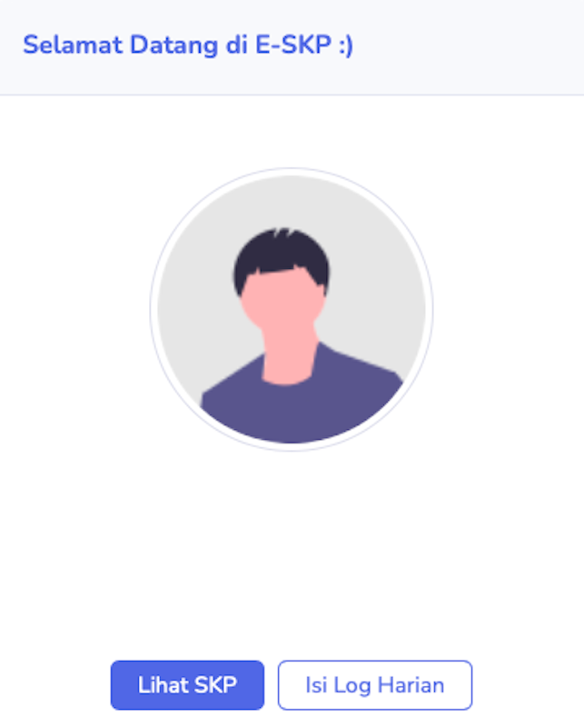
Task: Click the word Harian on the outlined button
Action: (411, 684)
